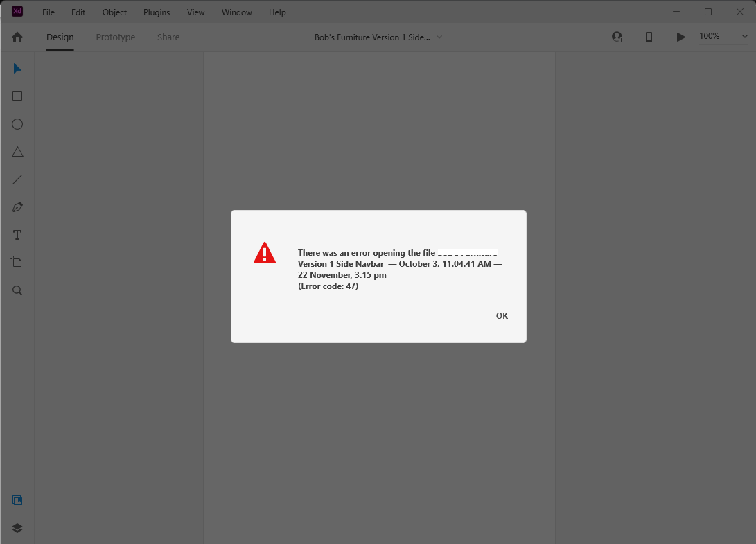Click the red warning triangle icon
The height and width of the screenshot is (544, 756).
point(265,253)
